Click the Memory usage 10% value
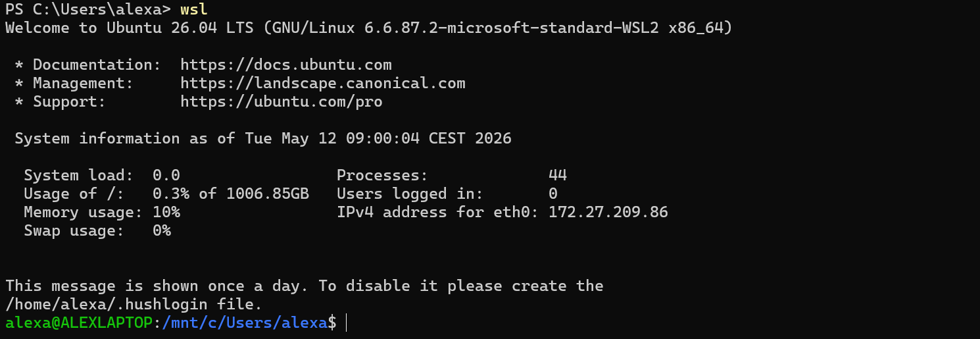 166,213
